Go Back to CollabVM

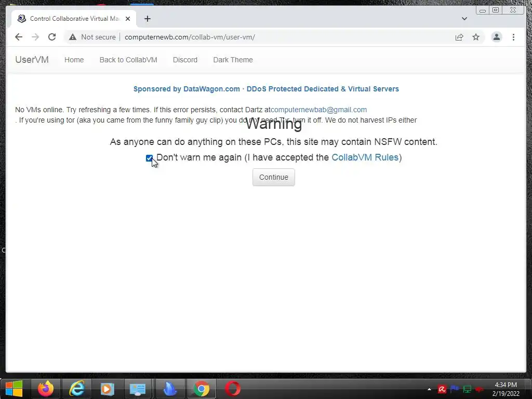click(x=128, y=60)
